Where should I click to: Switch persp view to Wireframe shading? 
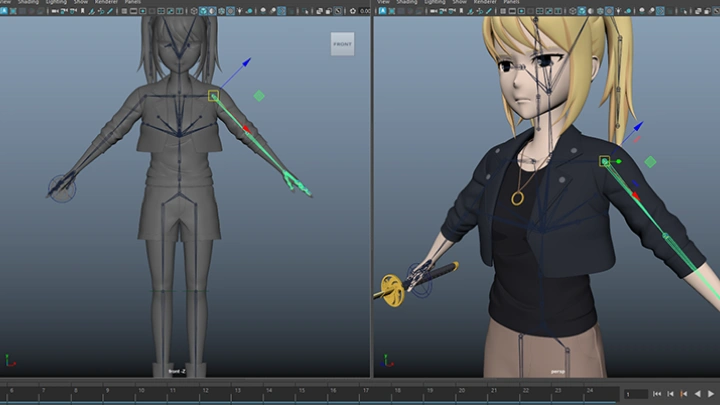tap(573, 11)
